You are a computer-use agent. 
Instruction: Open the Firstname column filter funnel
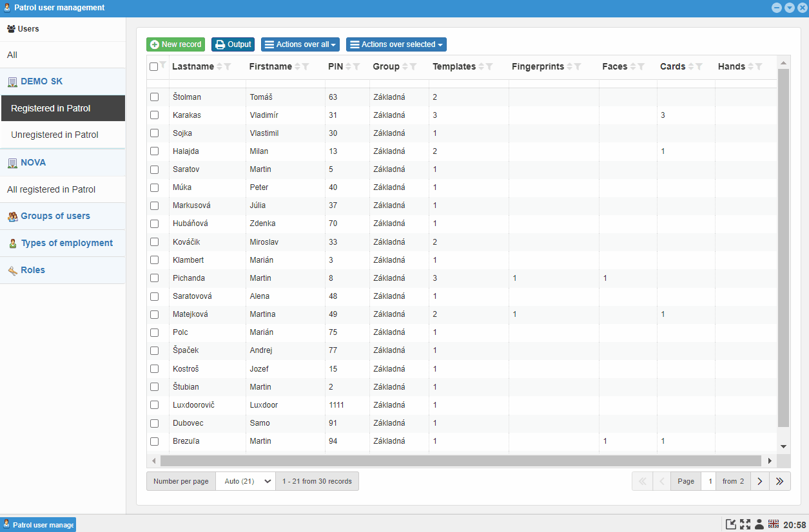coord(306,66)
